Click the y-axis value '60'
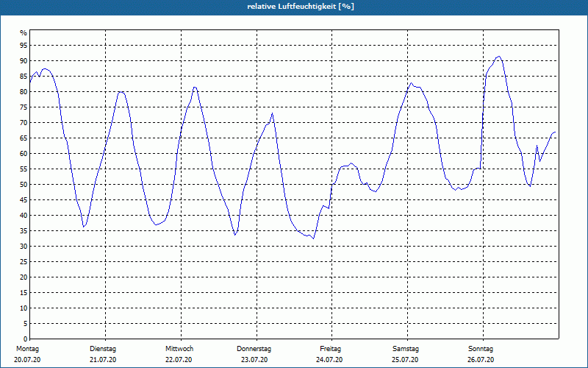The height and width of the screenshot is (368, 588). point(24,154)
